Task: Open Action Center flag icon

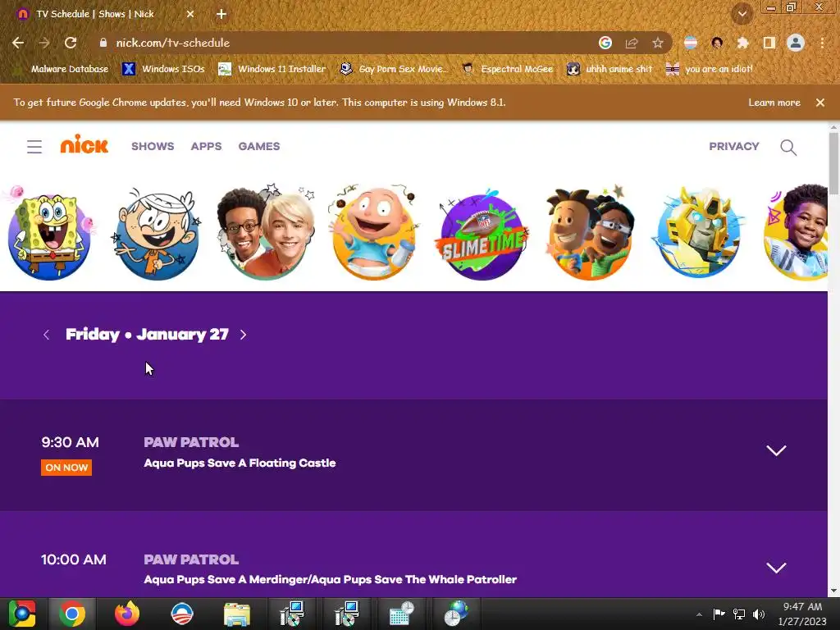Action: (719, 614)
